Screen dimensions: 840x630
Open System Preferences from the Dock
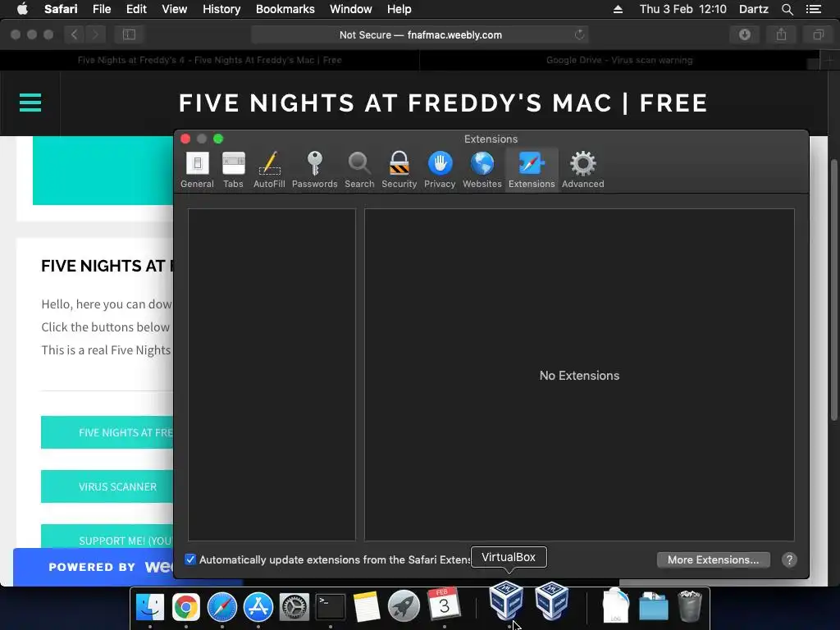click(x=294, y=607)
